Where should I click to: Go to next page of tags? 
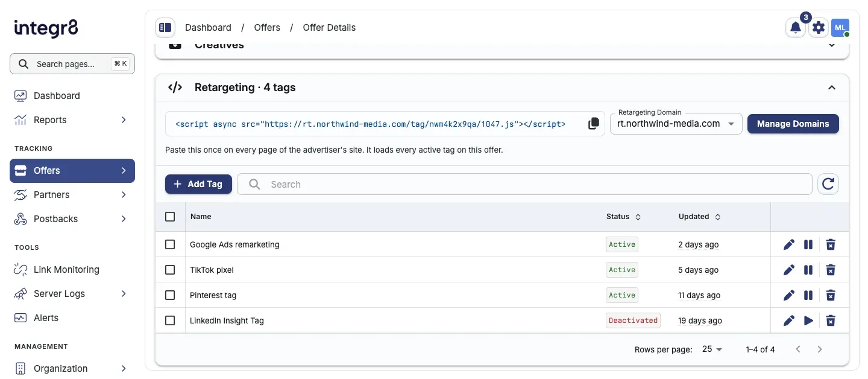820,349
